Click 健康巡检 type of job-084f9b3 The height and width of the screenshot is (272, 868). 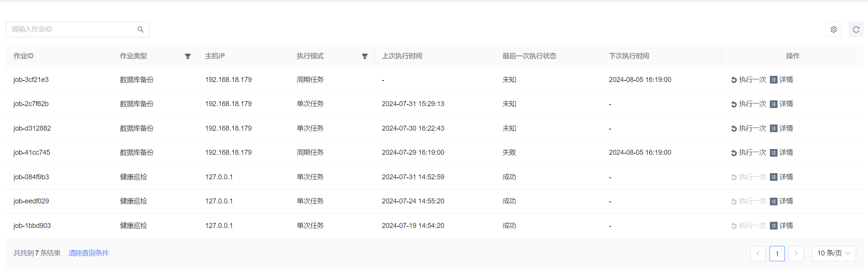tap(133, 177)
